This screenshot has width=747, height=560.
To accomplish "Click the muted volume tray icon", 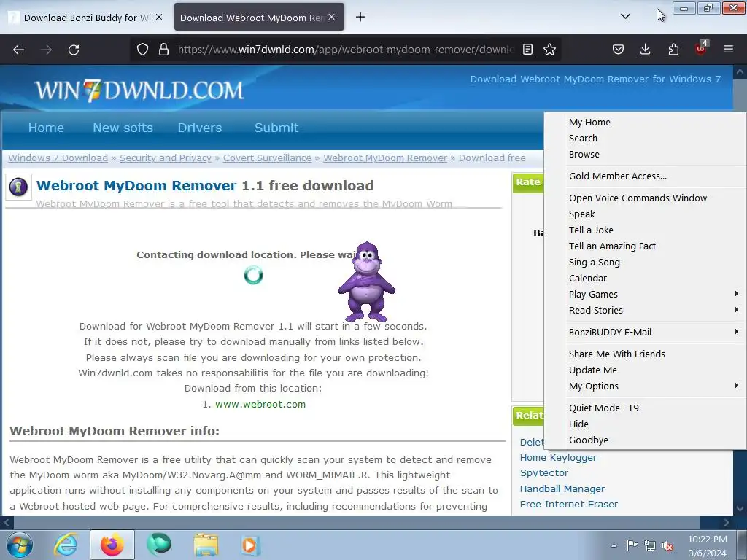I will (667, 545).
